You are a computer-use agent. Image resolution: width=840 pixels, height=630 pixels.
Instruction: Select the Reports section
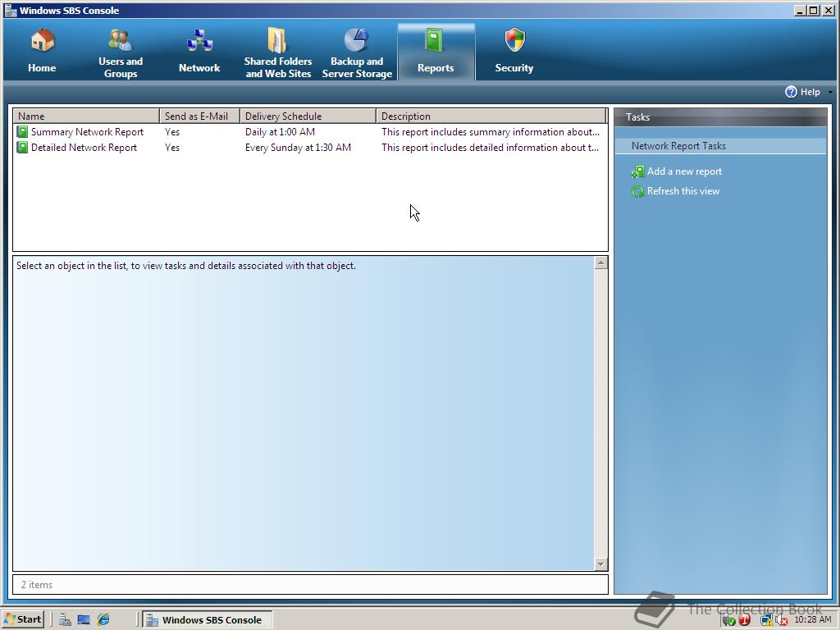click(x=436, y=52)
